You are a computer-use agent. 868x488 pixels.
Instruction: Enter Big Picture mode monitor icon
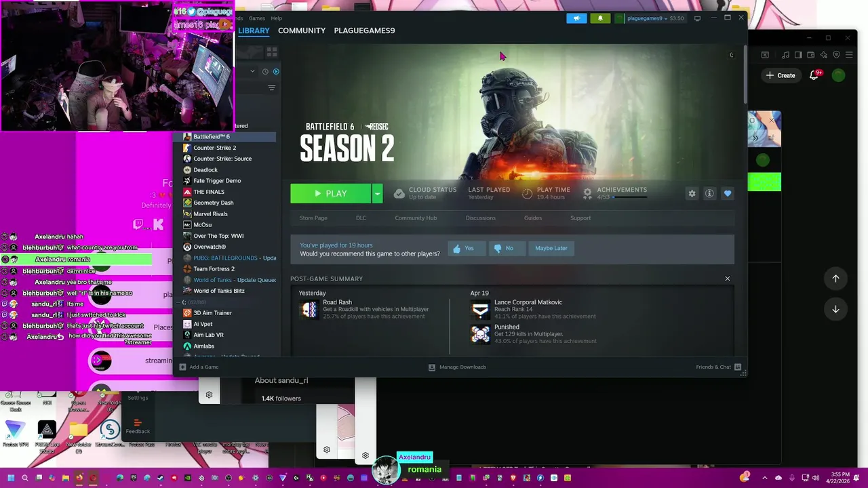tap(697, 18)
